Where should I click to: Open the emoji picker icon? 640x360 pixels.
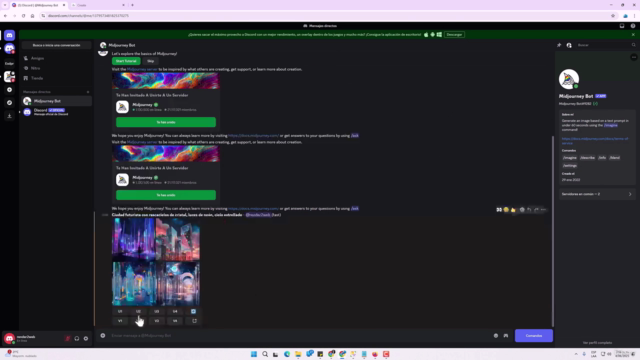pyautogui.click(x=496, y=336)
